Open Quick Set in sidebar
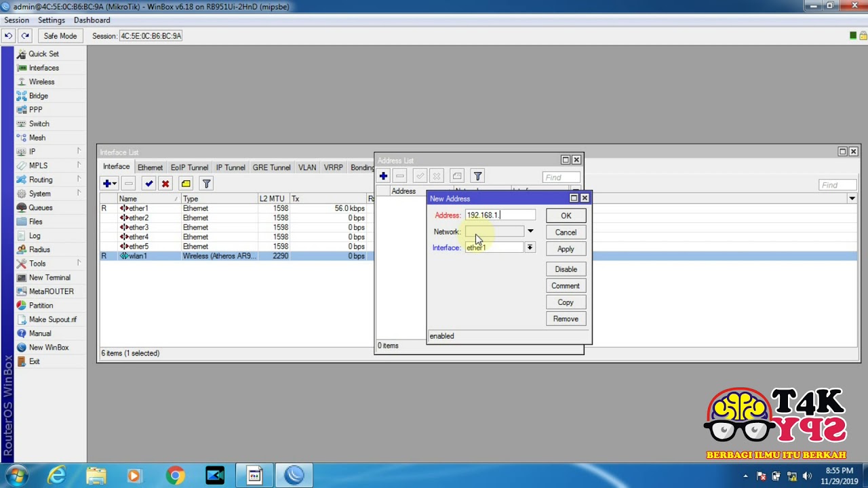Viewport: 868px width, 488px height. [x=43, y=54]
